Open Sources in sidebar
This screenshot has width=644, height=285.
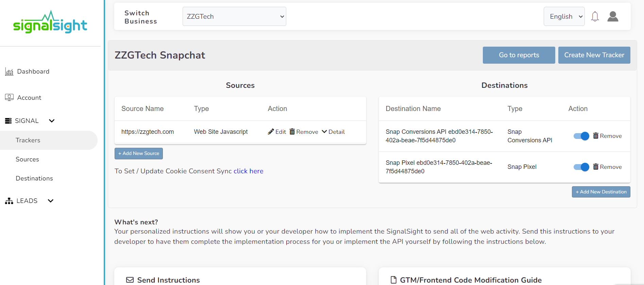click(x=27, y=159)
